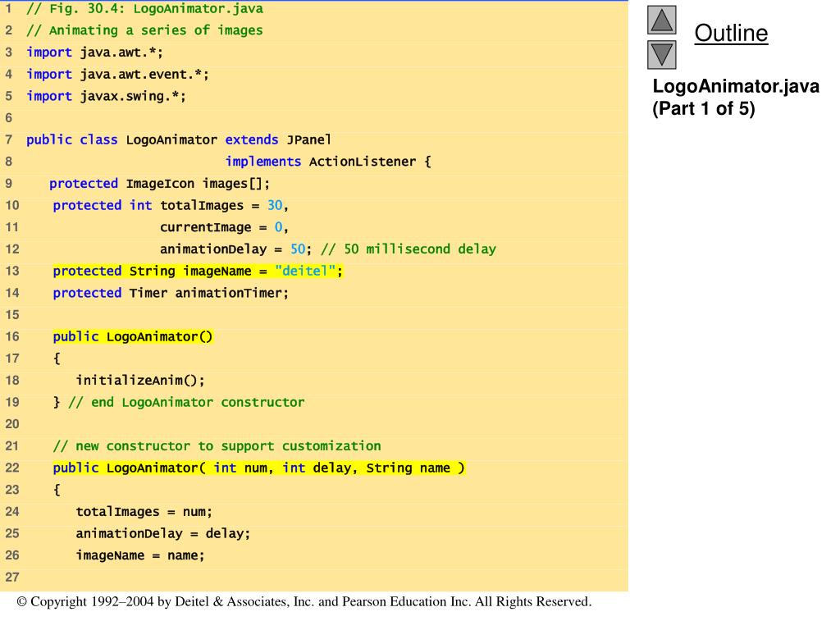The image size is (840, 630).
Task: Click the "import javax.swing.*;" statement
Action: coord(107,96)
